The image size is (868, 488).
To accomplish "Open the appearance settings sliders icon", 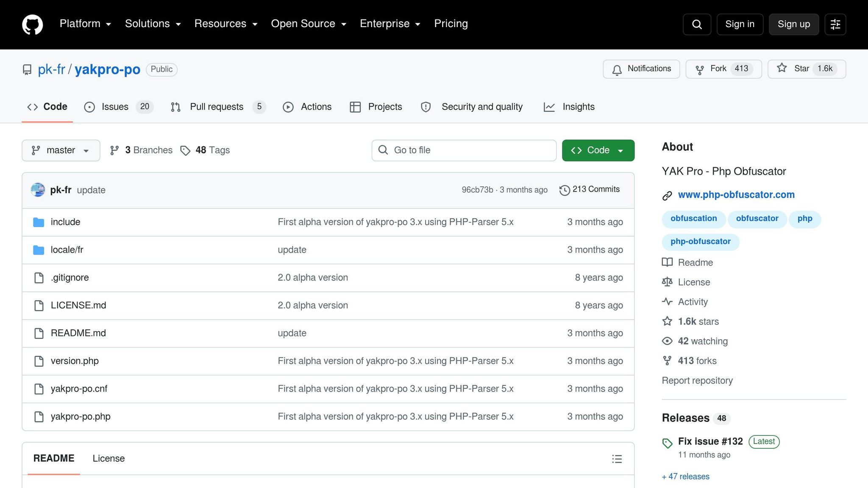I will pyautogui.click(x=835, y=24).
